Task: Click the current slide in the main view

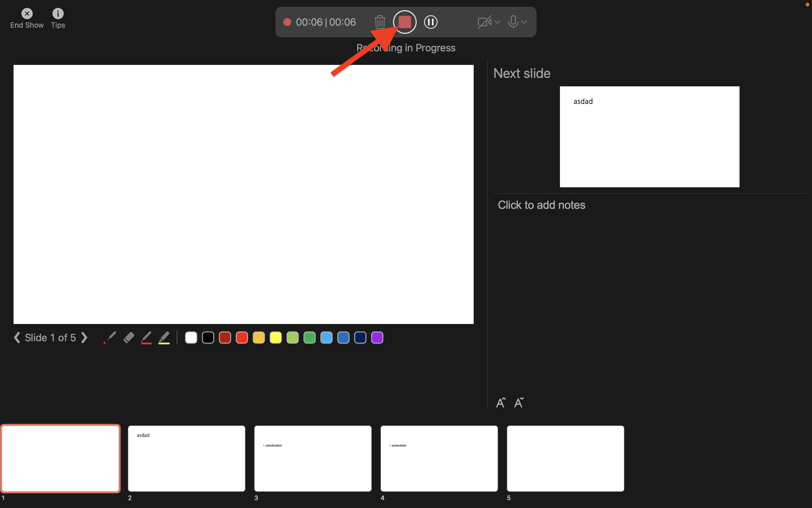Action: click(x=243, y=194)
